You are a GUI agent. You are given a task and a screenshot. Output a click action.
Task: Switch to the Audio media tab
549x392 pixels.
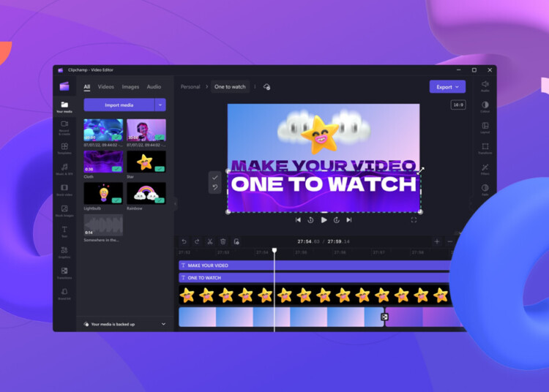pos(154,87)
